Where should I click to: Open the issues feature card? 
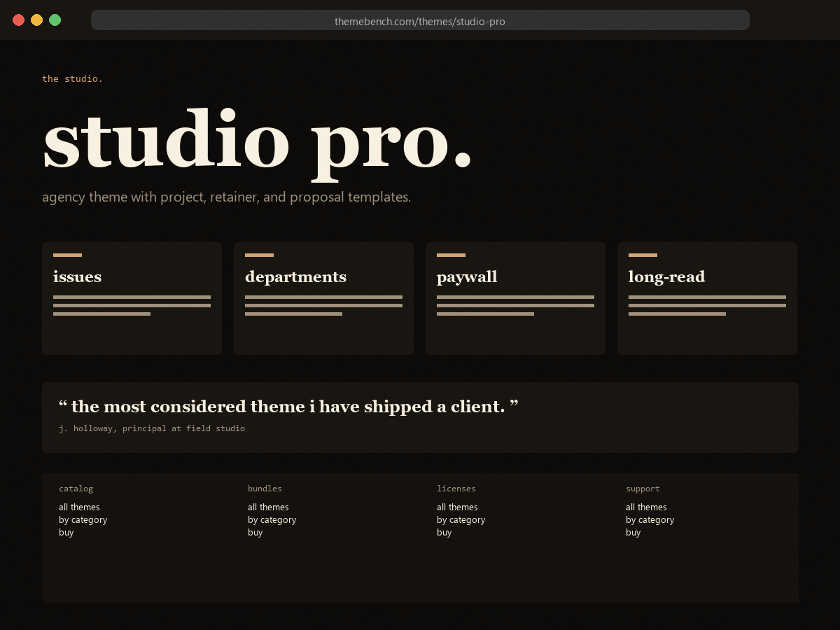click(x=132, y=299)
